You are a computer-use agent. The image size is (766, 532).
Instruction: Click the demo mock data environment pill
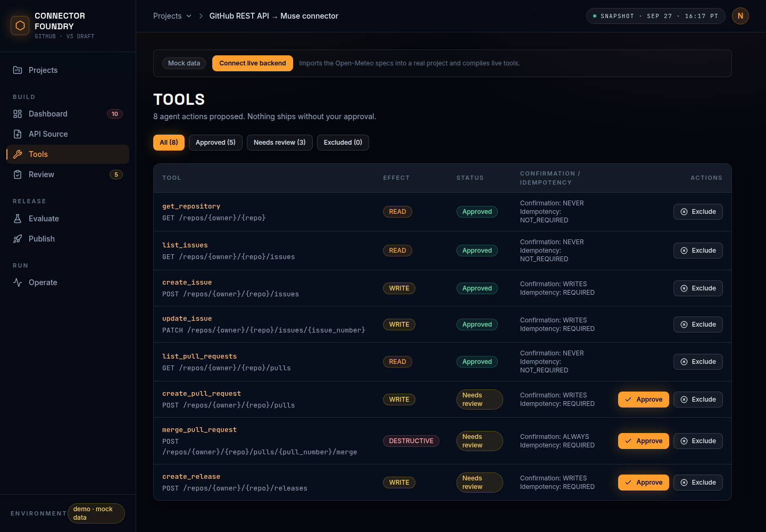click(x=96, y=513)
